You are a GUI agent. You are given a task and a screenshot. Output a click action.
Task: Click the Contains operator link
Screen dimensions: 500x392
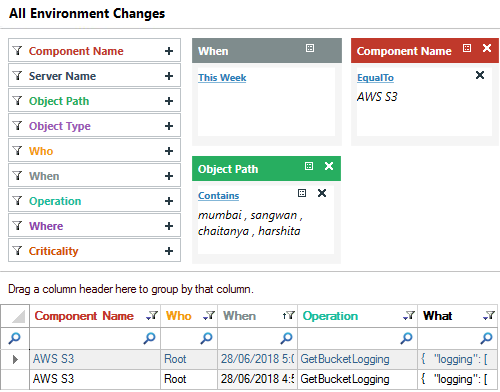(x=218, y=196)
